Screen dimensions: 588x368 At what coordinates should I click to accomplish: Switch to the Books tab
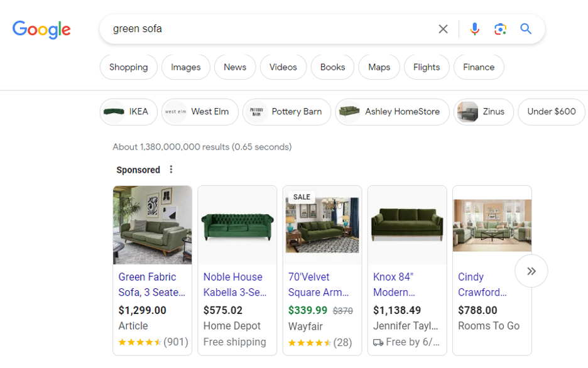pos(332,67)
